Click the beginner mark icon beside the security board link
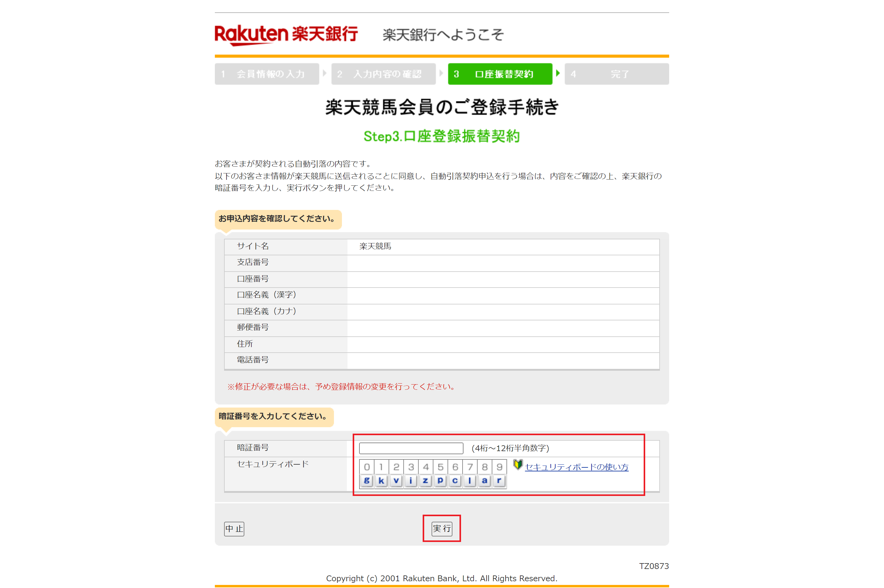This screenshot has width=884, height=588. coord(518,465)
